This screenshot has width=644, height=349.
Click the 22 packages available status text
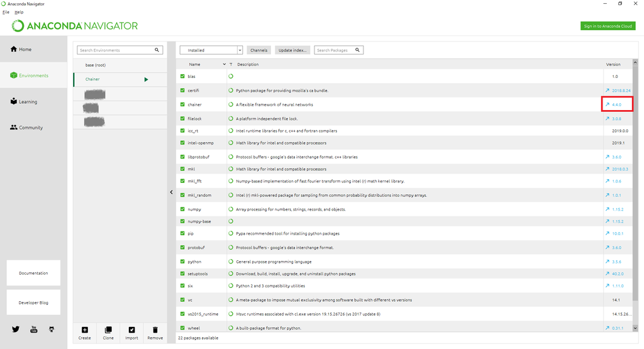point(198,338)
